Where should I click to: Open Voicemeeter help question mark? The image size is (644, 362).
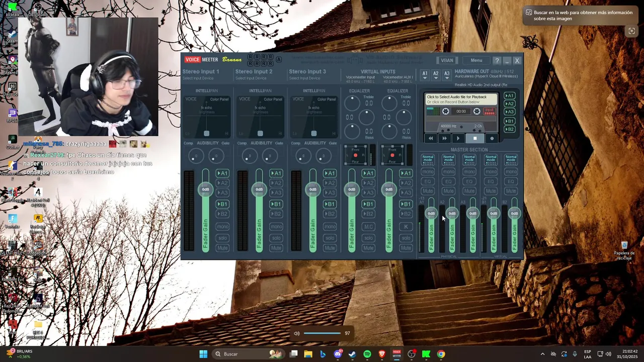point(497,61)
